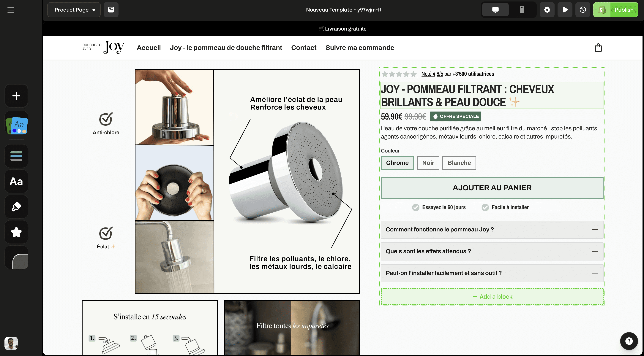Open the Product Page dropdown

tap(74, 10)
